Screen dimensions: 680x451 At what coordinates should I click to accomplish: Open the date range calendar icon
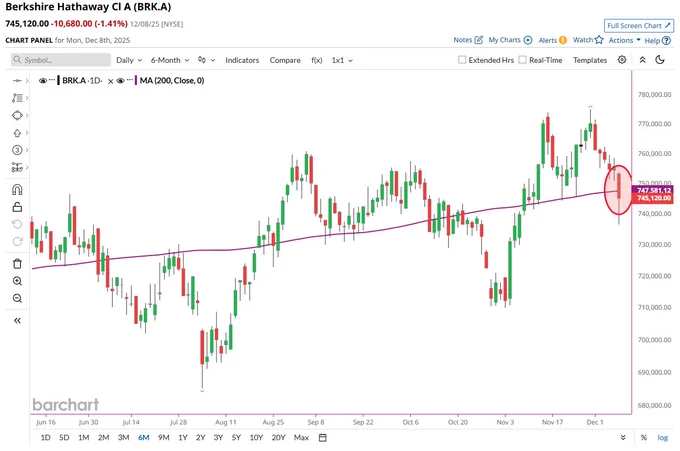(323, 438)
